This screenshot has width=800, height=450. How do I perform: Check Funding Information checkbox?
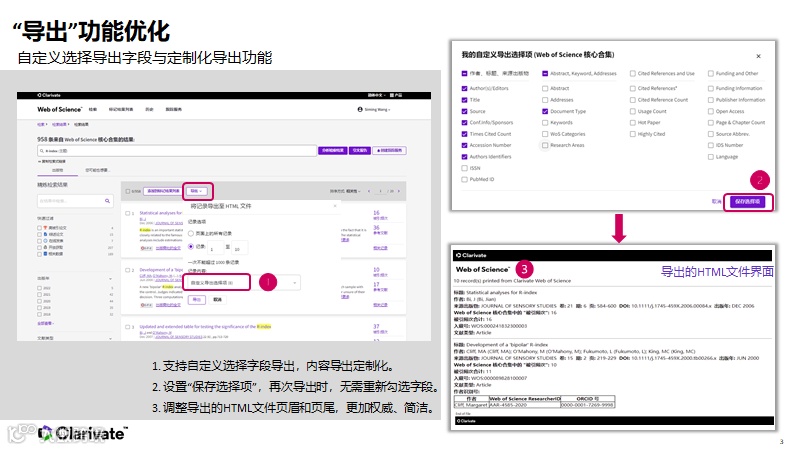click(x=711, y=88)
